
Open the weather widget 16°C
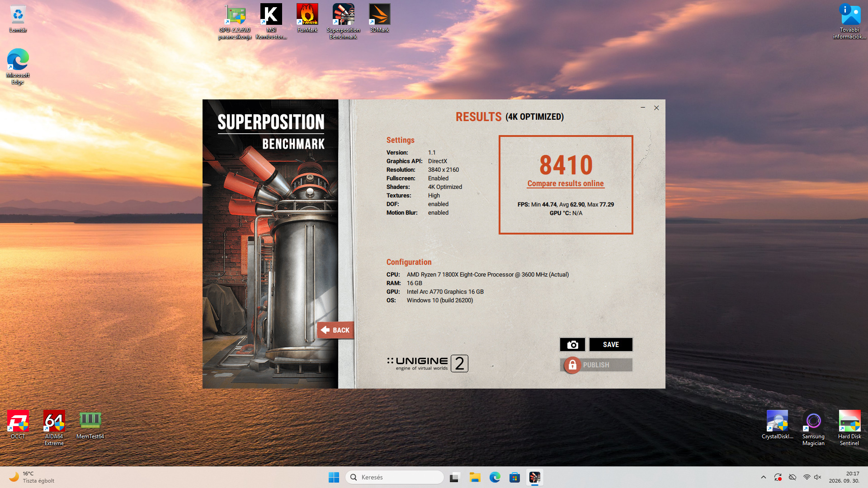point(32,477)
